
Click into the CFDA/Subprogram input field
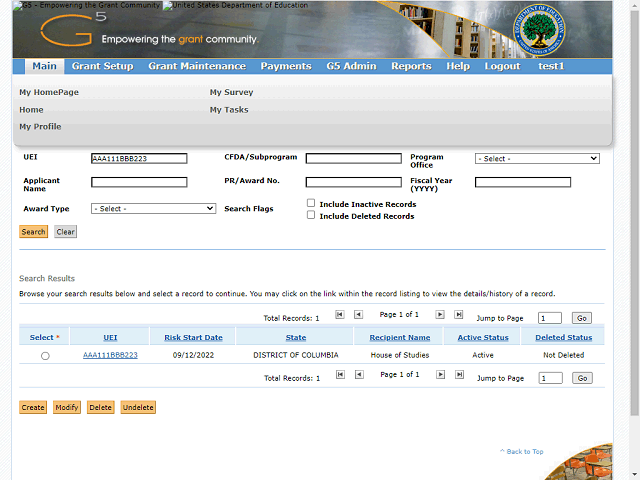click(x=353, y=159)
